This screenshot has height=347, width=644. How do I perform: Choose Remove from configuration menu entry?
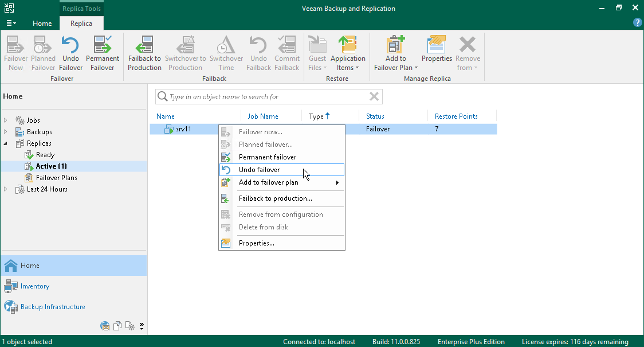282,215
